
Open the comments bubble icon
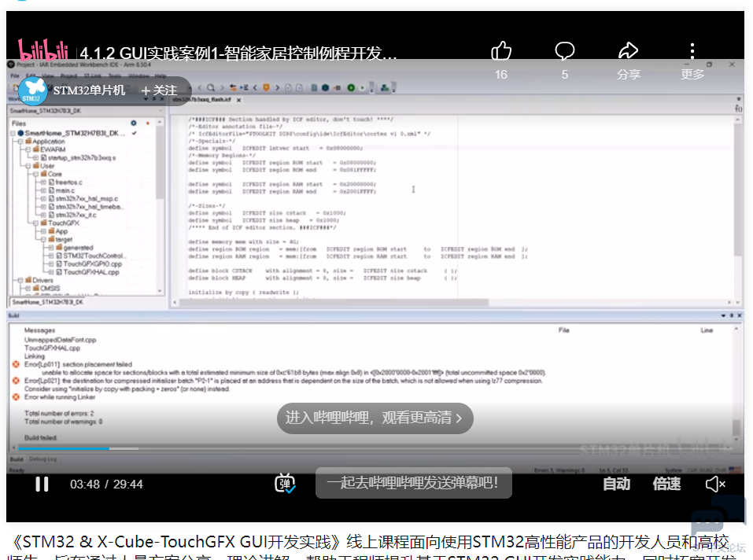click(x=565, y=50)
